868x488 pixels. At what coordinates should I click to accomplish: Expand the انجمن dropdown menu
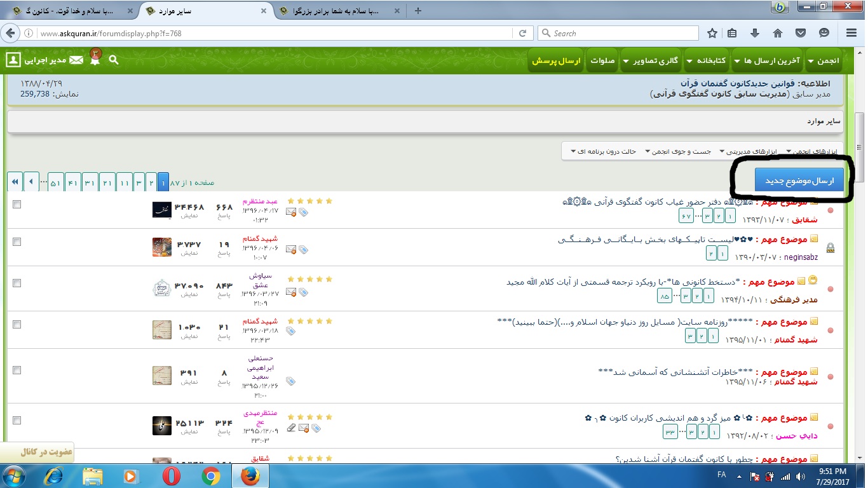[x=824, y=61]
